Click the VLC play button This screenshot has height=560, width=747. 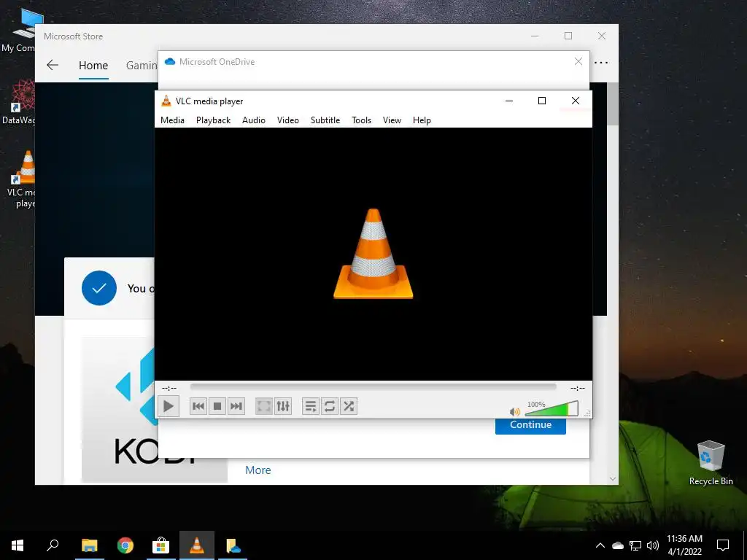[x=169, y=406]
